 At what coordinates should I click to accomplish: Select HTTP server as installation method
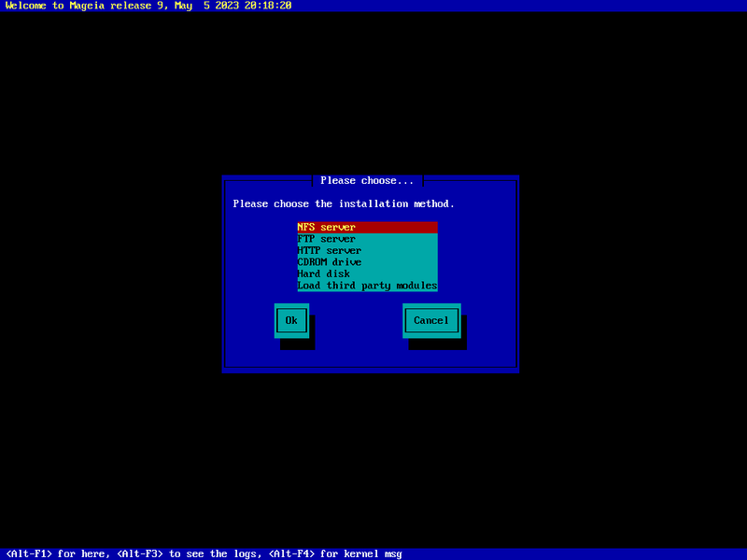(x=330, y=250)
